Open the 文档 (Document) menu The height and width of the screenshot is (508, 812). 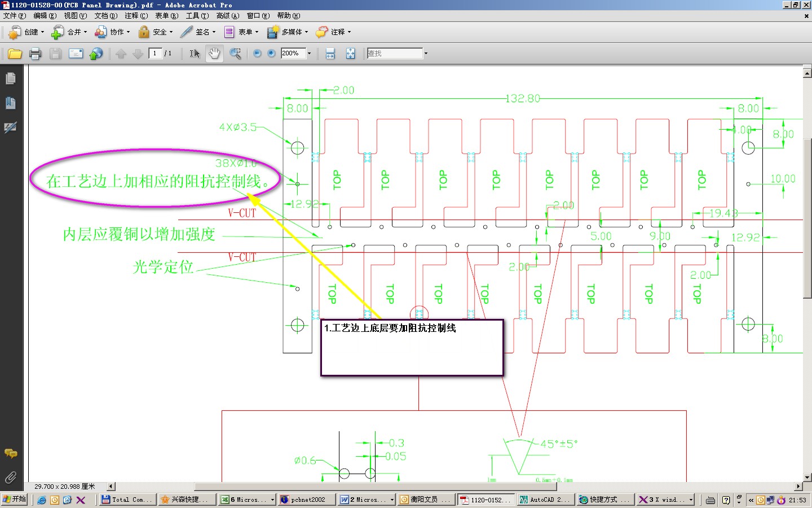tap(106, 16)
